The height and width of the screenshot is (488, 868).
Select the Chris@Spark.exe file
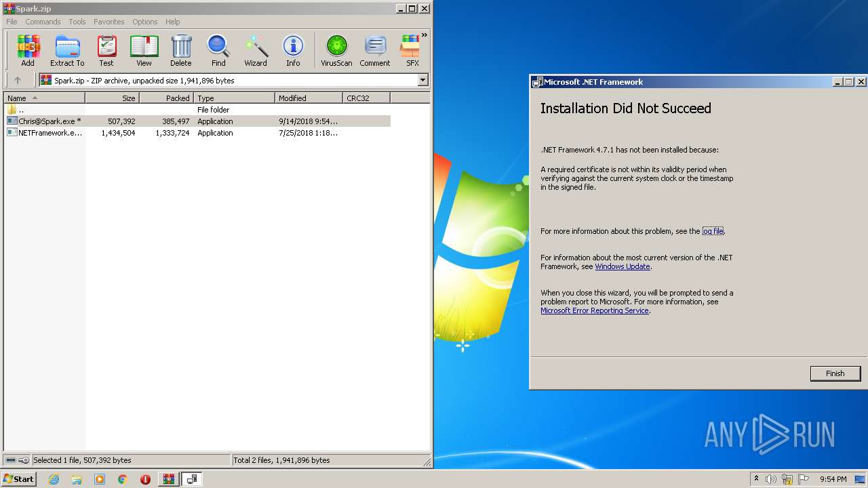coord(197,121)
